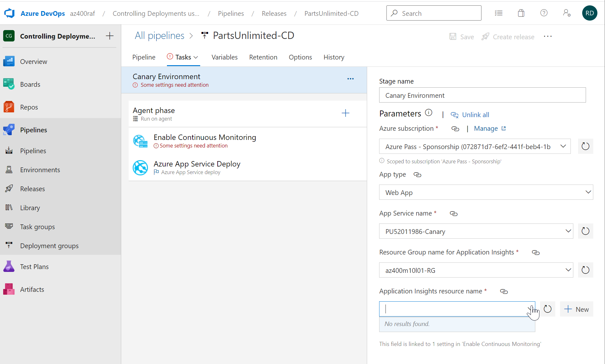Open the History tab
The height and width of the screenshot is (364, 605).
[x=334, y=57]
